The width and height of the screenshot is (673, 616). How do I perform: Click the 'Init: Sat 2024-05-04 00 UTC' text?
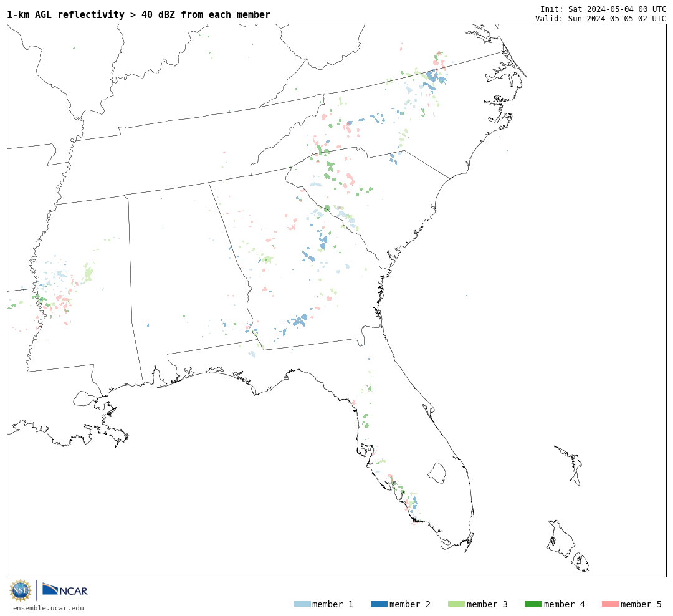[603, 9]
